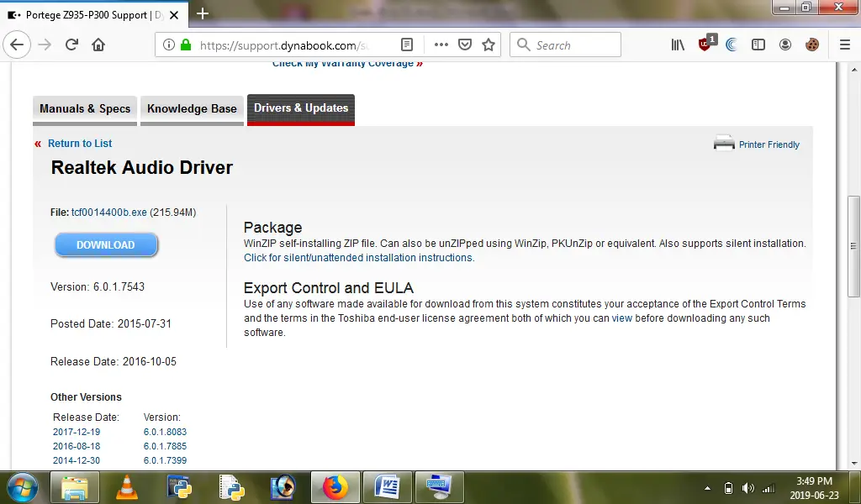Click tcf0014400b.exe file link
The height and width of the screenshot is (504, 861).
(x=108, y=213)
